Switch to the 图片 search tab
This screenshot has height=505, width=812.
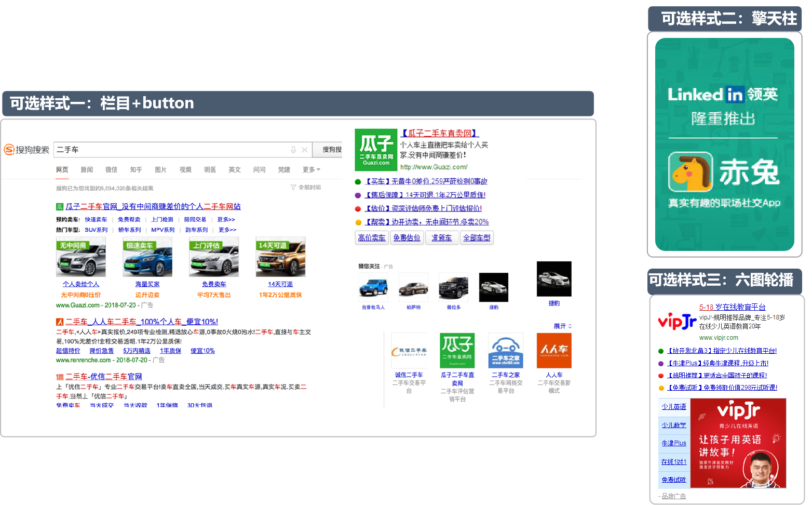coord(160,169)
